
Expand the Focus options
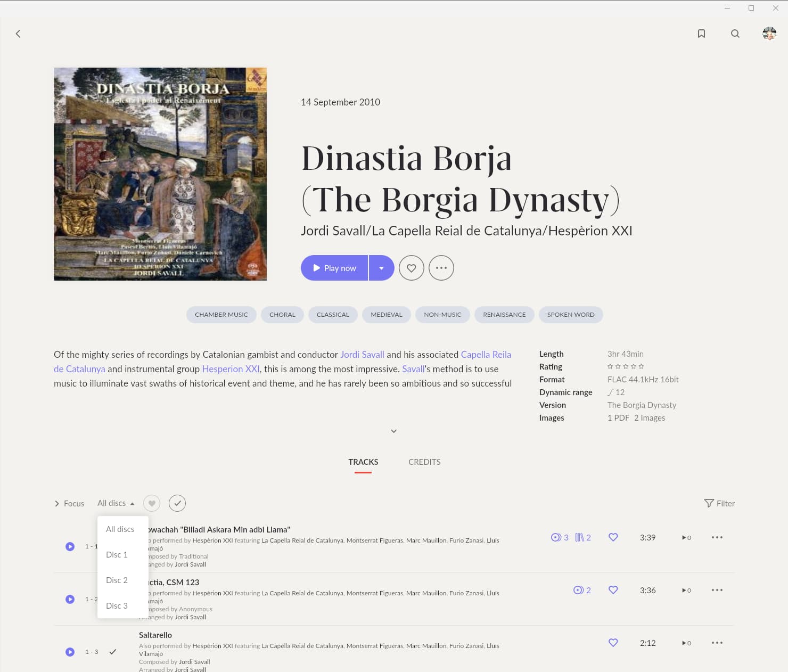tap(69, 503)
